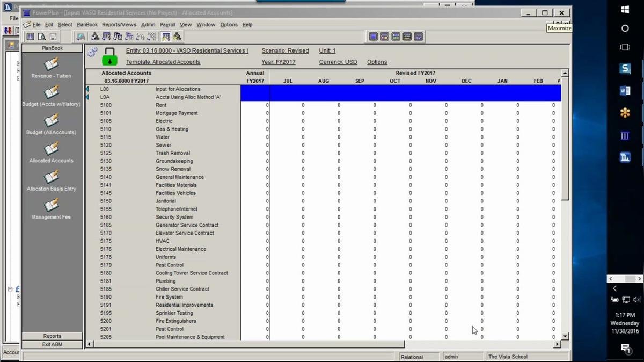Change the Scenario: Revised setting
Screen dimensions: 644x362
285,51
